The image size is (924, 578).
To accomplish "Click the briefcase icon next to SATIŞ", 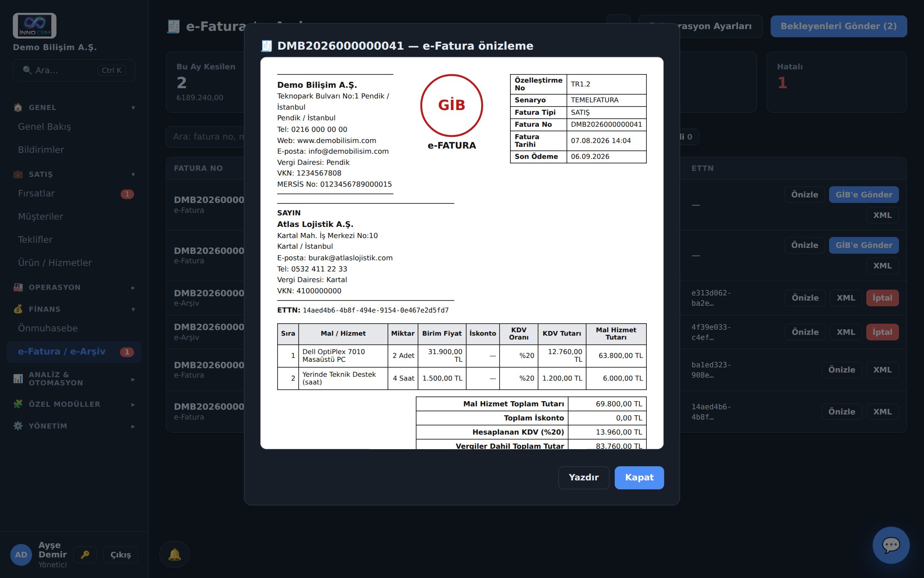I will click(x=18, y=174).
